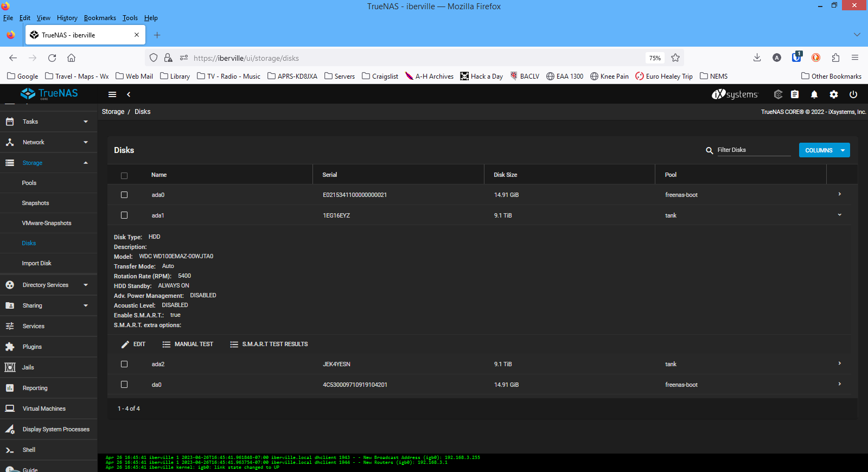Expand the Tasks sidebar menu
The image size is (868, 472).
pyautogui.click(x=49, y=122)
